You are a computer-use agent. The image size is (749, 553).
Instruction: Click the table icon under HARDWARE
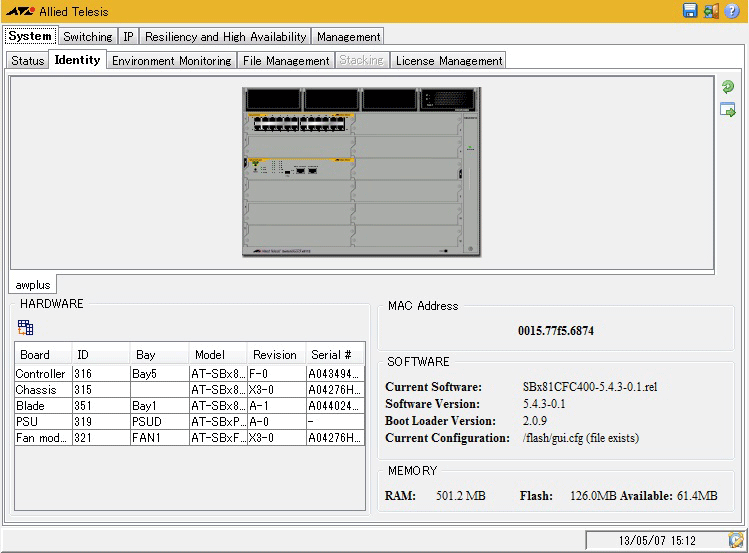click(26, 327)
